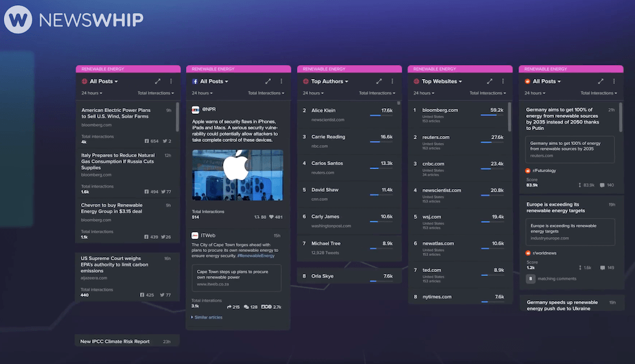Expand the Facebook All Posts panel
Viewport: 635px width, 364px height.
pyautogui.click(x=268, y=82)
